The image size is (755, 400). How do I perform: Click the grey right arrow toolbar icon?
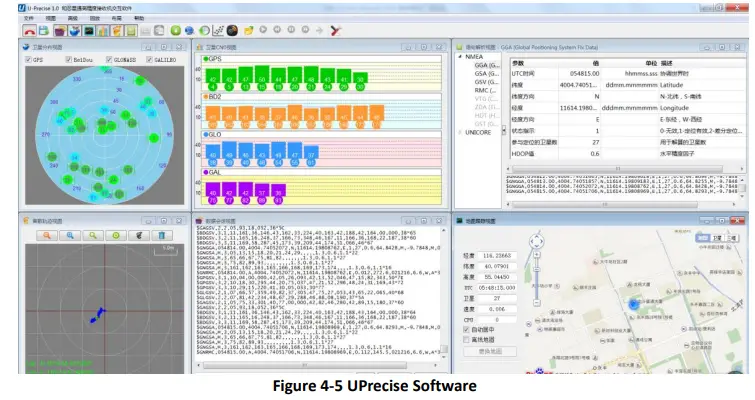coord(319,30)
